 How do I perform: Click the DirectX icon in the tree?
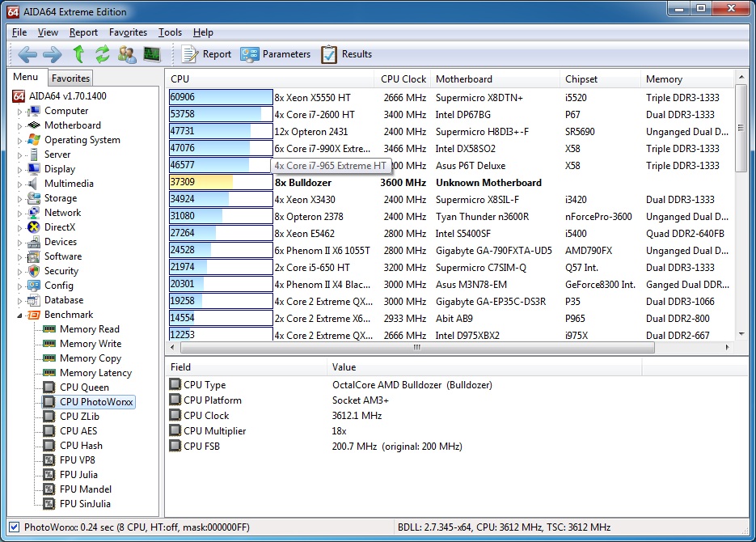(34, 227)
